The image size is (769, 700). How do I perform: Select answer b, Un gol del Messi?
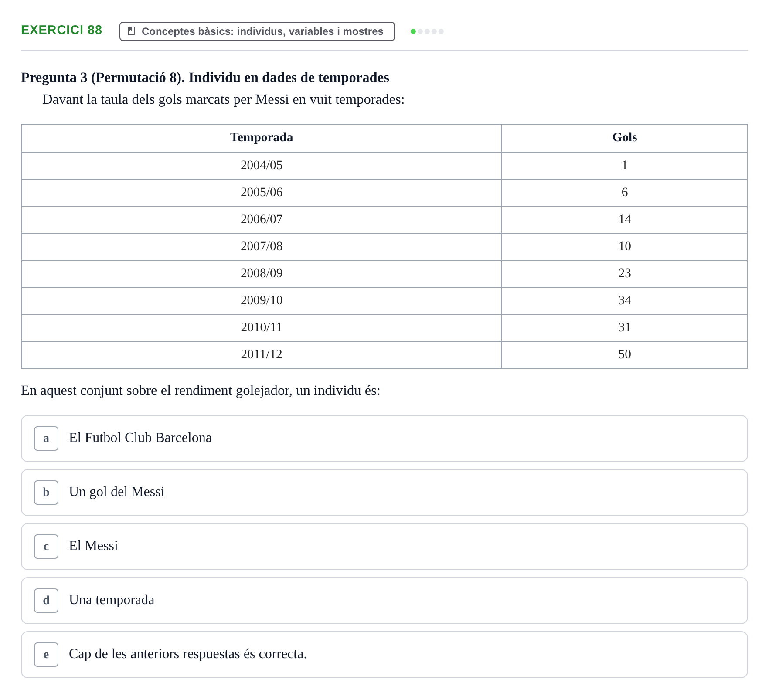pos(384,493)
